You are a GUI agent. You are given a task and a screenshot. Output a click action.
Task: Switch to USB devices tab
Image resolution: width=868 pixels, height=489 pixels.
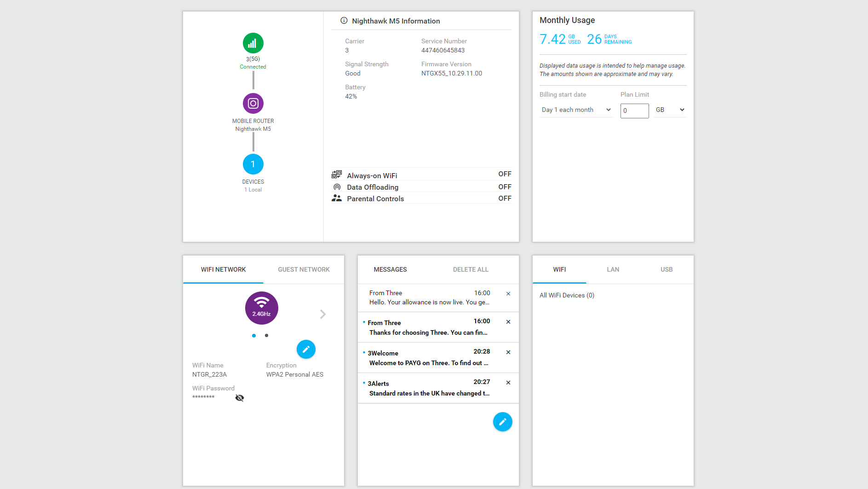pyautogui.click(x=667, y=270)
